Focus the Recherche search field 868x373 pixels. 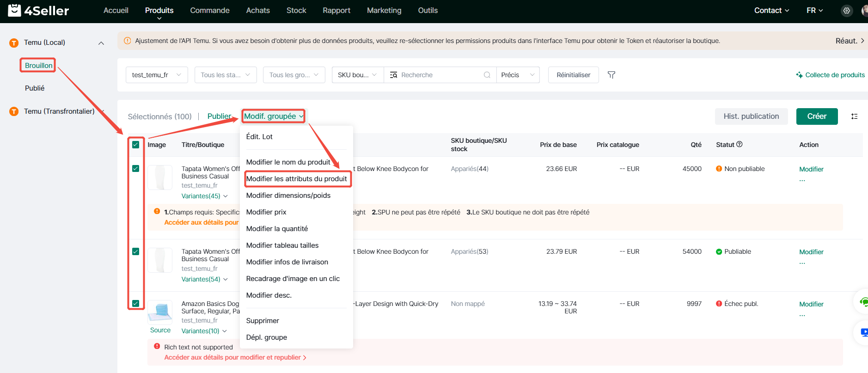(x=440, y=75)
